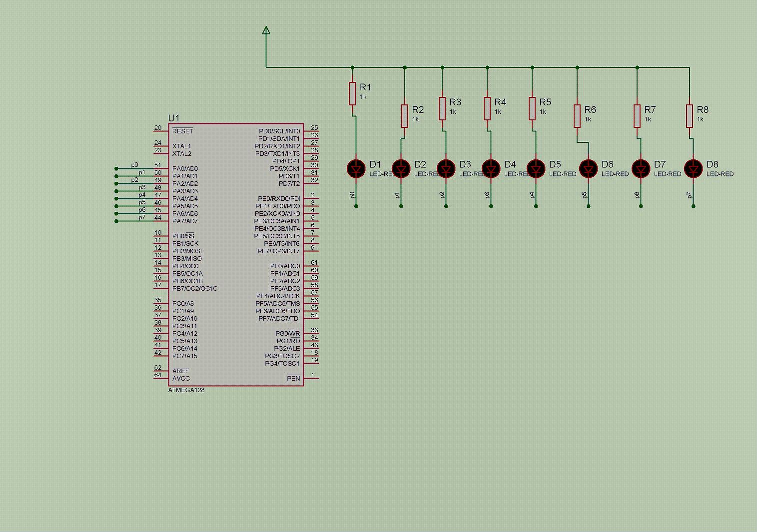
Task: Select LED D4 symbol
Action: click(491, 169)
